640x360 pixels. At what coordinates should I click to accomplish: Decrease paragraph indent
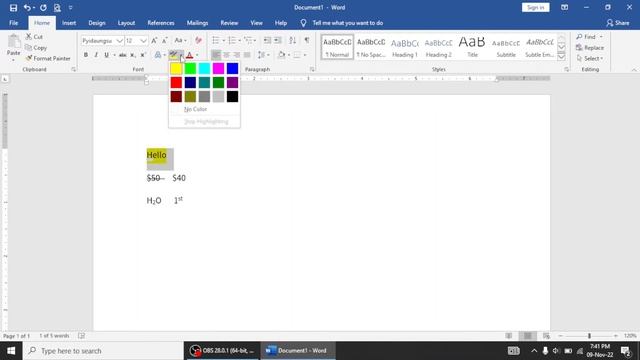pos(267,40)
